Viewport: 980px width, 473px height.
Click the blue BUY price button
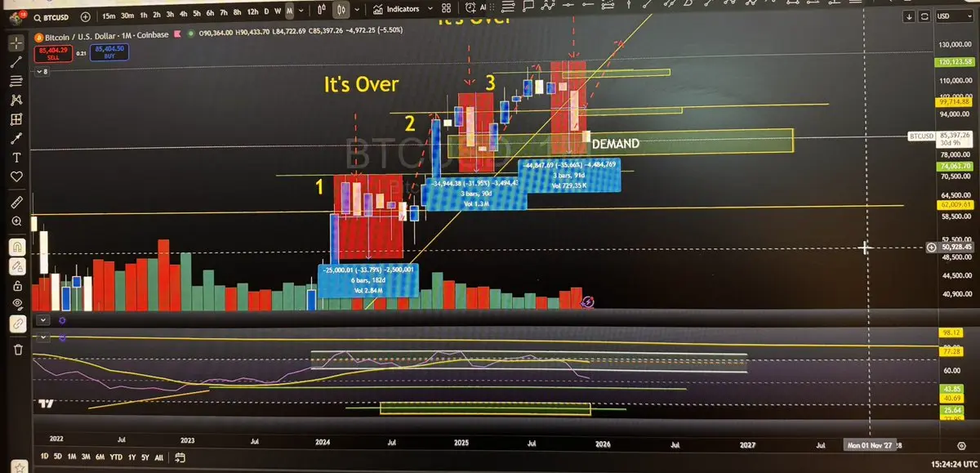[x=109, y=52]
